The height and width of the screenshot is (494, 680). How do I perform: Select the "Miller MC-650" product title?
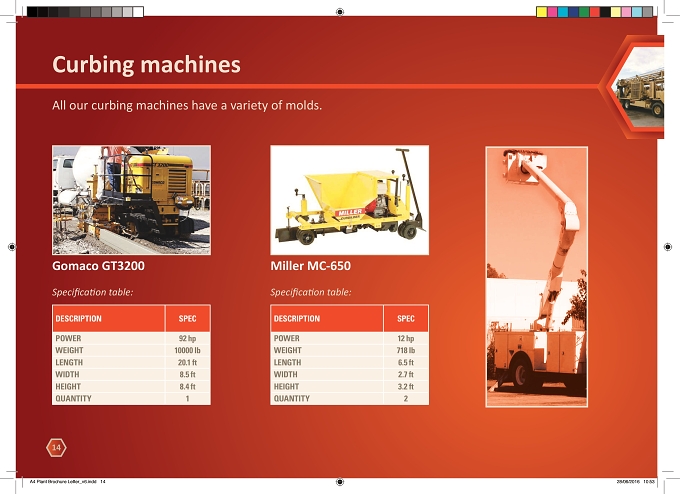click(x=311, y=265)
